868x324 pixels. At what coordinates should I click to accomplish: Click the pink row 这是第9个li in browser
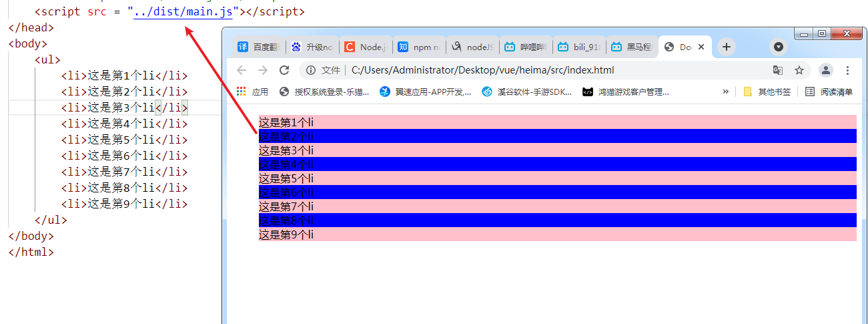557,234
